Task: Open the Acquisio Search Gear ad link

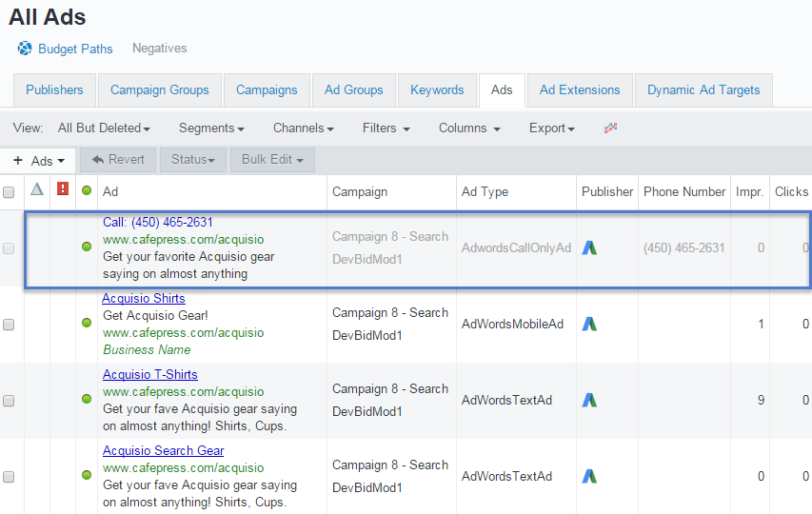Action: tap(163, 451)
